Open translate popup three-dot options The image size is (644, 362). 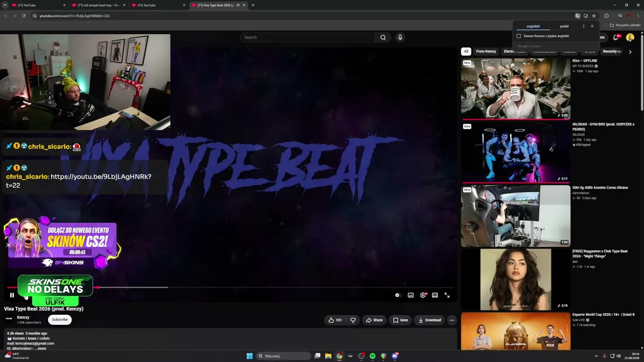(584, 26)
